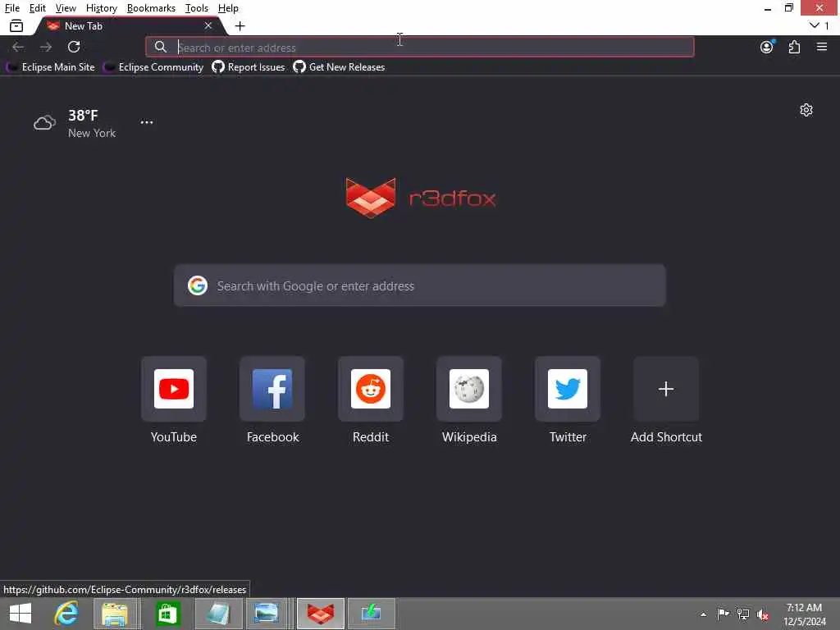Screen dimensions: 840x630
Task: Open the File menu
Action: (11, 8)
